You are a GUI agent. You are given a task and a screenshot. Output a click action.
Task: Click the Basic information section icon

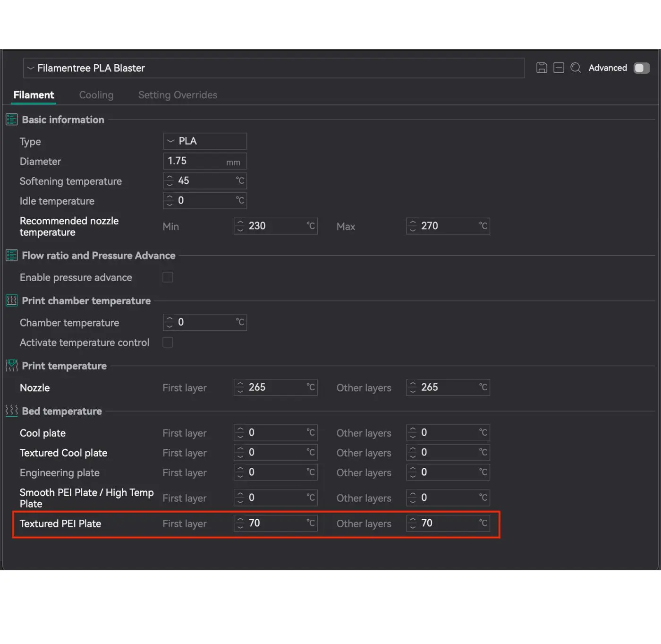[x=11, y=120]
